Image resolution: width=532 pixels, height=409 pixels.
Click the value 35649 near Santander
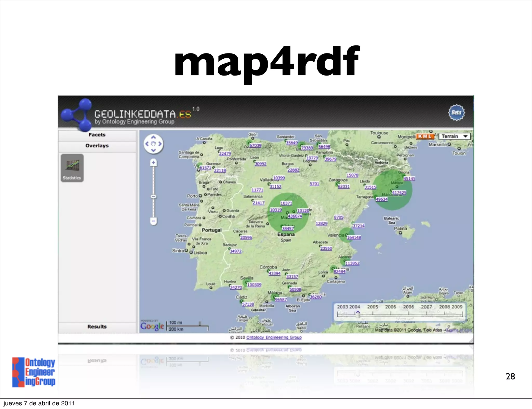click(292, 143)
